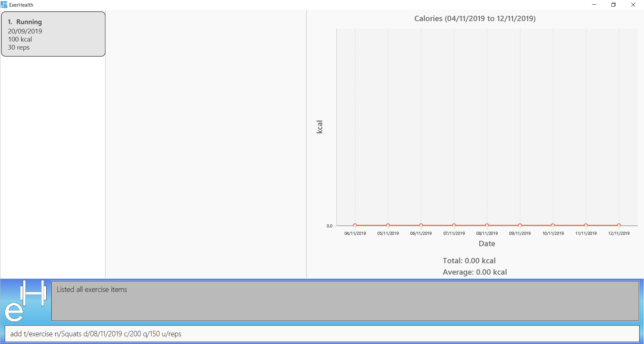This screenshot has height=344, width=644.
Task: Click the '100 kcal' text on Running card
Action: tap(20, 39)
